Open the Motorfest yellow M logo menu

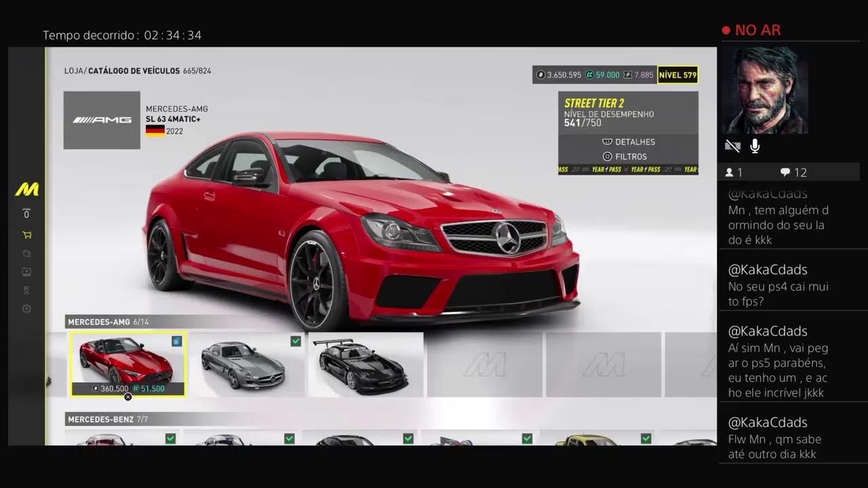tap(26, 190)
